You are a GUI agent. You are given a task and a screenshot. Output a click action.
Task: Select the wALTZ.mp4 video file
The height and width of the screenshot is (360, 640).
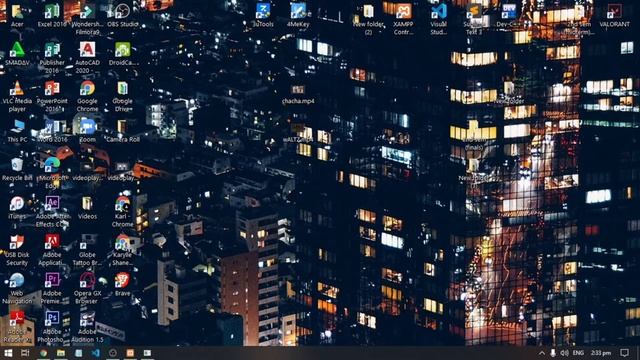pyautogui.click(x=298, y=133)
